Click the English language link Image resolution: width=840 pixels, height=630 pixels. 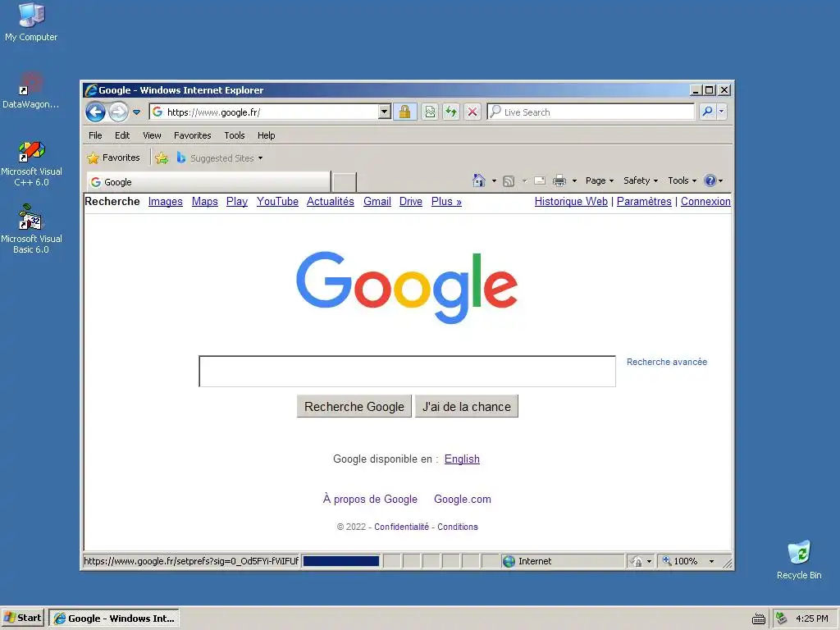462,459
